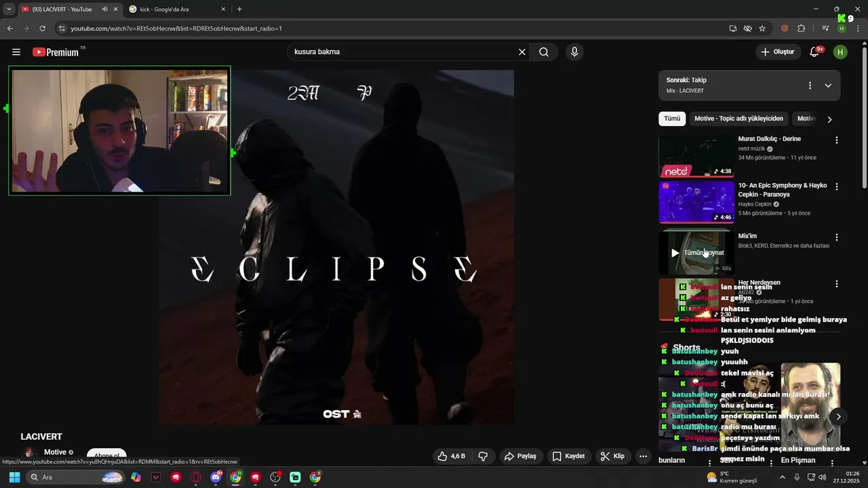Click the magnifier search button
The height and width of the screenshot is (488, 868).
(544, 52)
